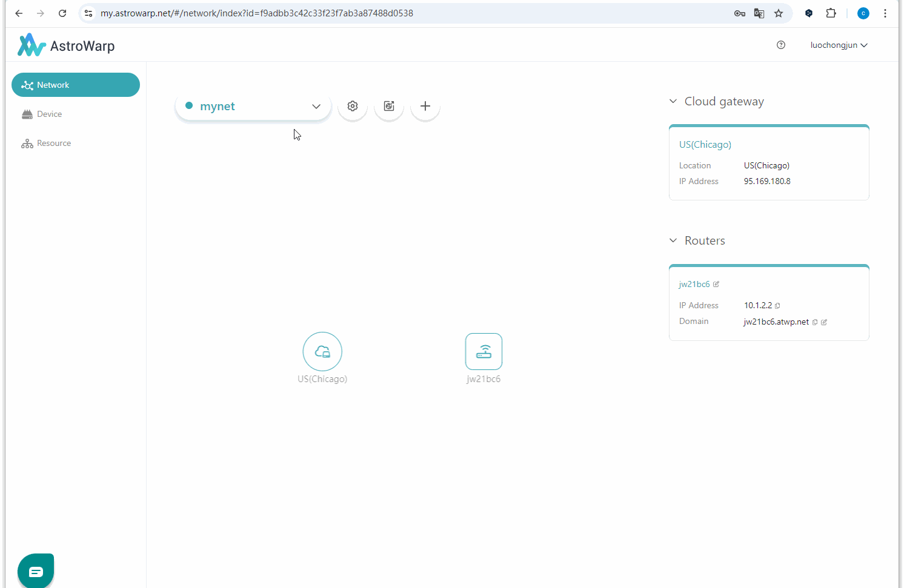This screenshot has height=588, width=904.
Task: Edit the jw21bc6 router name
Action: (716, 284)
